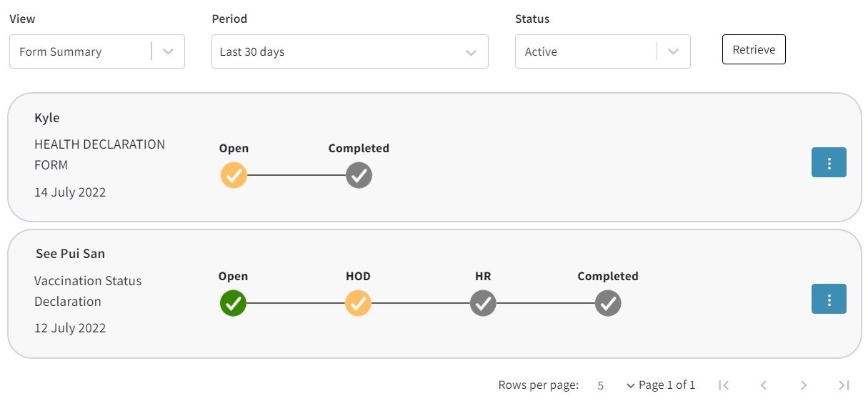Open three-dot menu for Kyle's form

(x=829, y=162)
